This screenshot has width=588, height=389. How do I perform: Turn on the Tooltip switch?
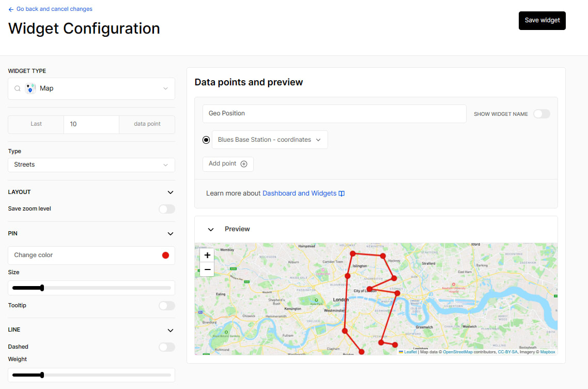167,306
